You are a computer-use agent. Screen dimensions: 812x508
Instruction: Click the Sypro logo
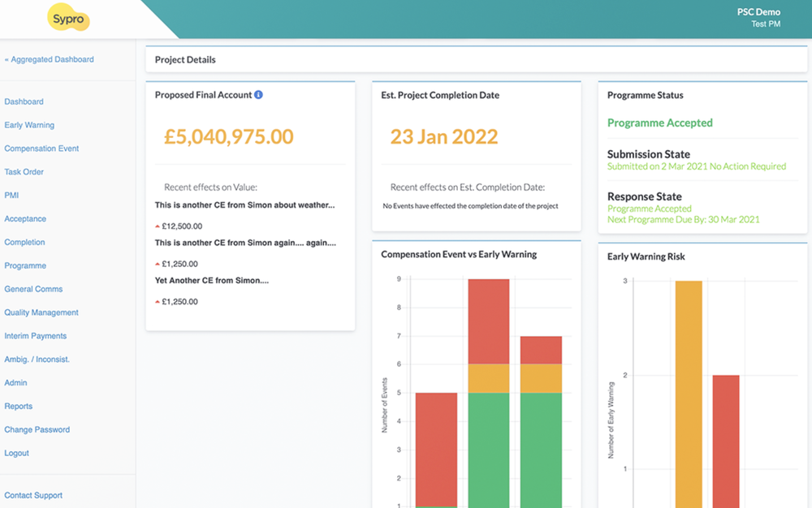68,18
